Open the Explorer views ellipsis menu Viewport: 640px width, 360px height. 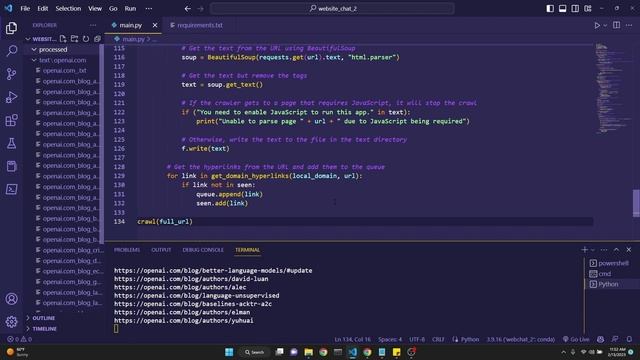pos(93,25)
